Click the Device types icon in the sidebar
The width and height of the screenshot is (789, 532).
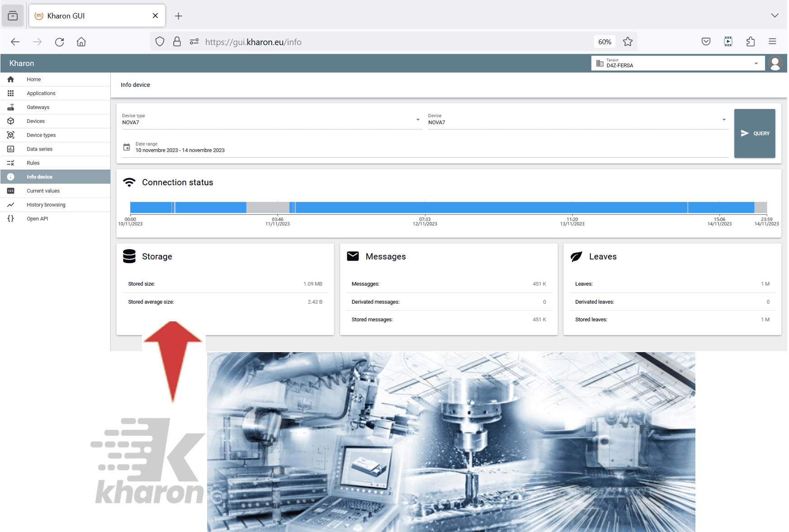click(11, 135)
